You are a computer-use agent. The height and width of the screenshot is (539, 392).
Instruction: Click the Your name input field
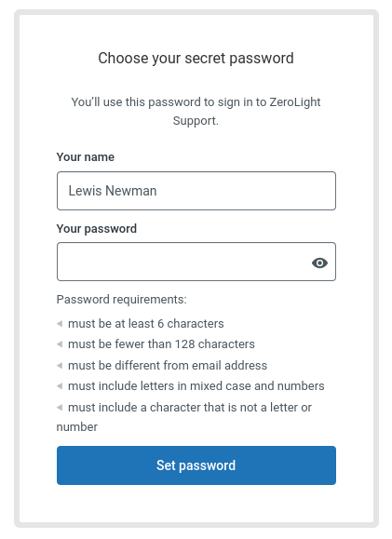pos(196,191)
